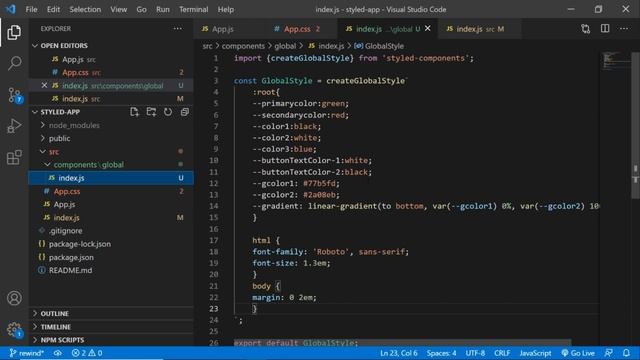
Task: Open the View menu
Action: (118, 9)
